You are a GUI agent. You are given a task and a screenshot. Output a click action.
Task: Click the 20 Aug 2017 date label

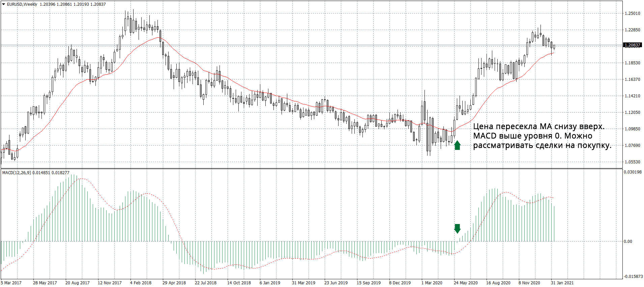click(78, 283)
